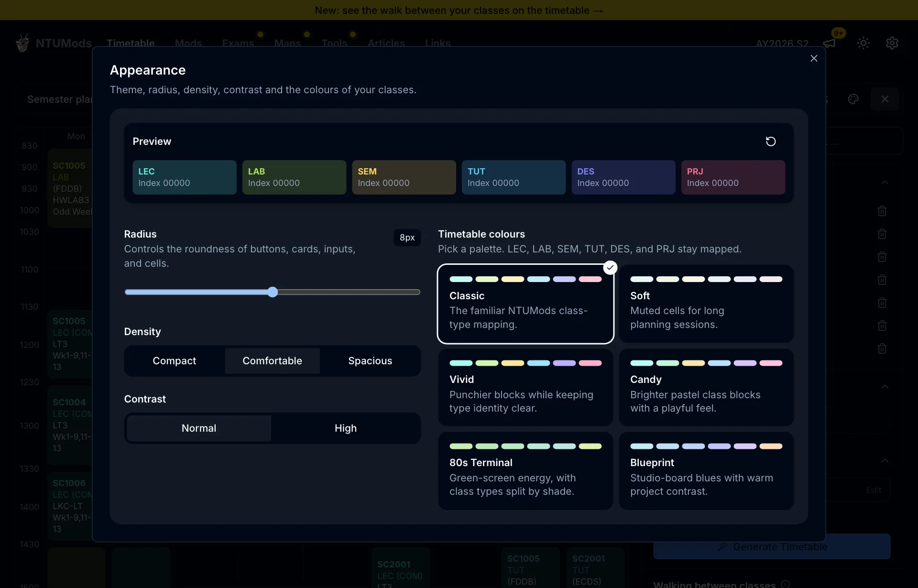
Task: Delete the second module with its trash icon
Action: pos(882,234)
